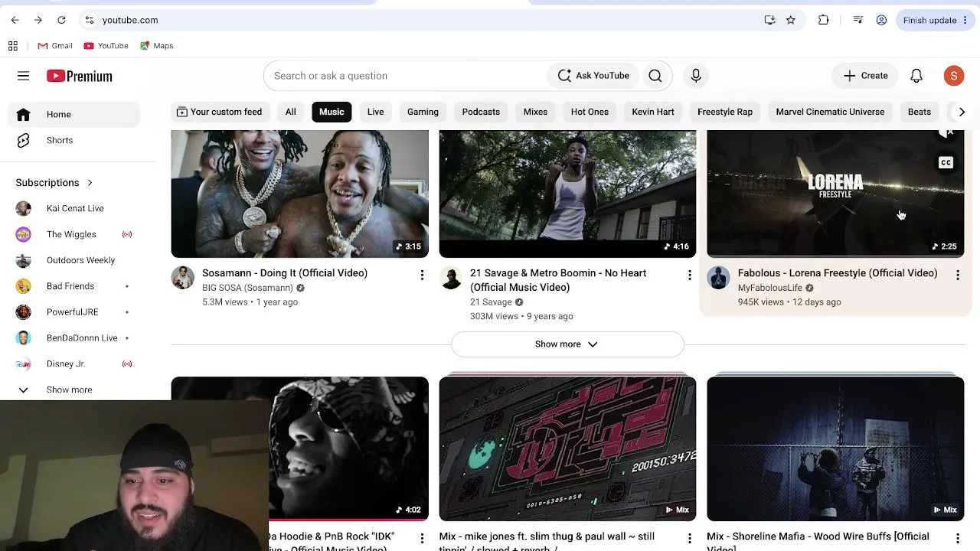Viewport: 980px width, 551px height.
Task: Select the Hot Ones filter chip
Action: pos(590,112)
